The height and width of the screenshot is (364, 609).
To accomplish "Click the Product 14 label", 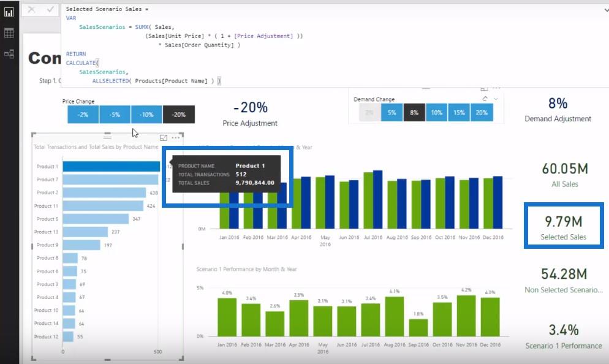I will (46, 323).
